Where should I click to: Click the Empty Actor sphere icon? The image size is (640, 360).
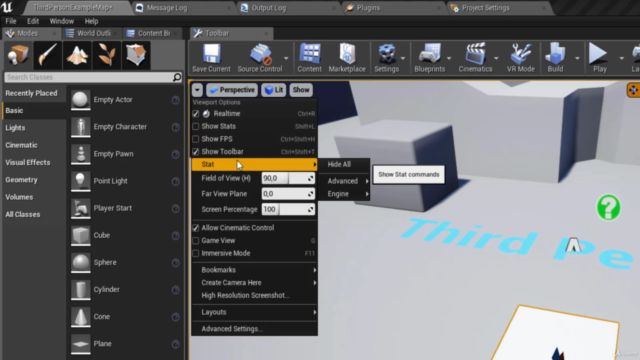pyautogui.click(x=80, y=100)
